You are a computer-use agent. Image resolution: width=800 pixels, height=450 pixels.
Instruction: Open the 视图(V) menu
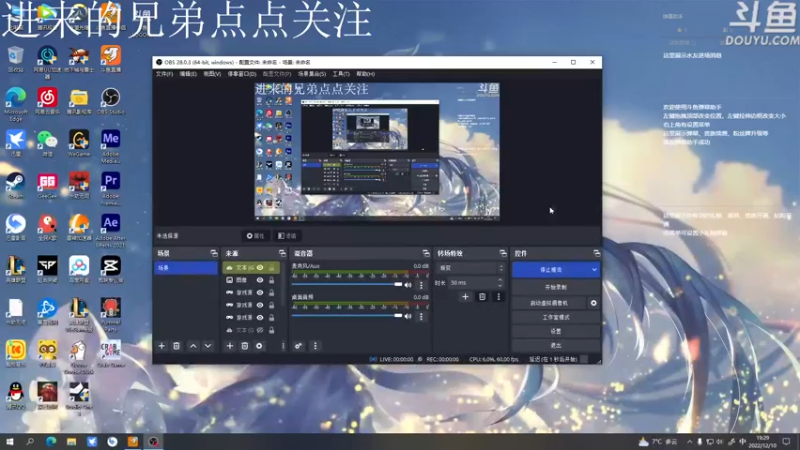coord(212,74)
